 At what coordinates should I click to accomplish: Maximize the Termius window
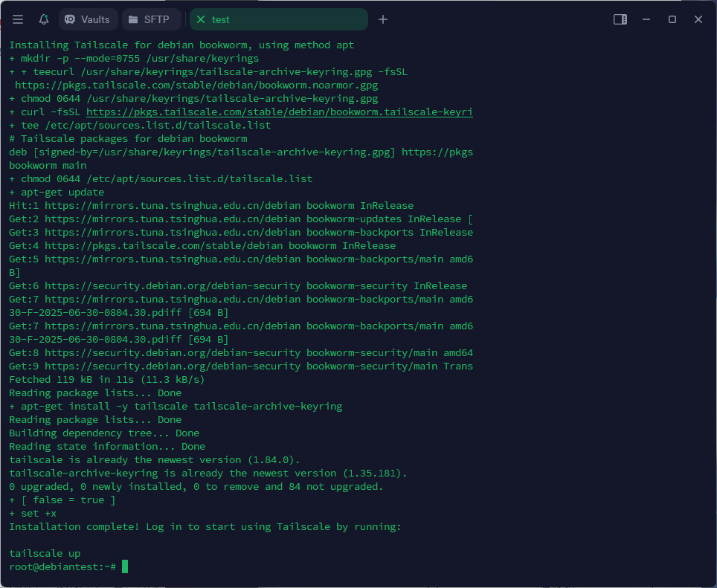coord(672,19)
